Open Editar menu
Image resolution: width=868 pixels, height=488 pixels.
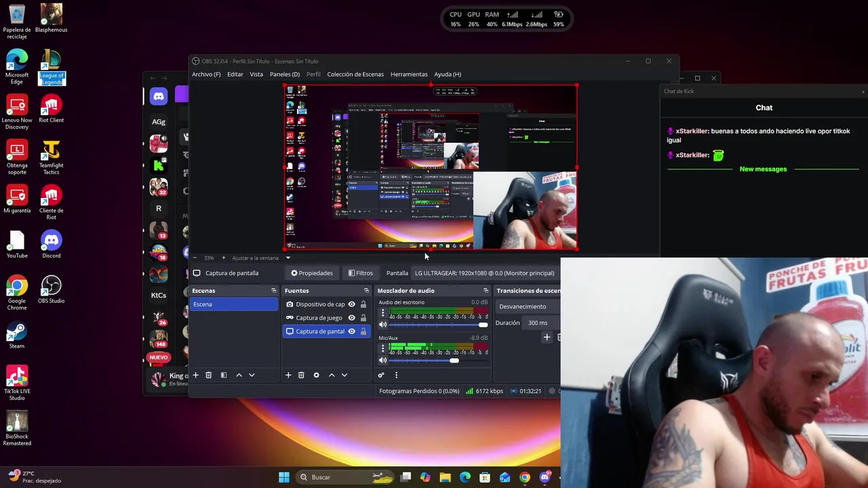[x=235, y=75]
